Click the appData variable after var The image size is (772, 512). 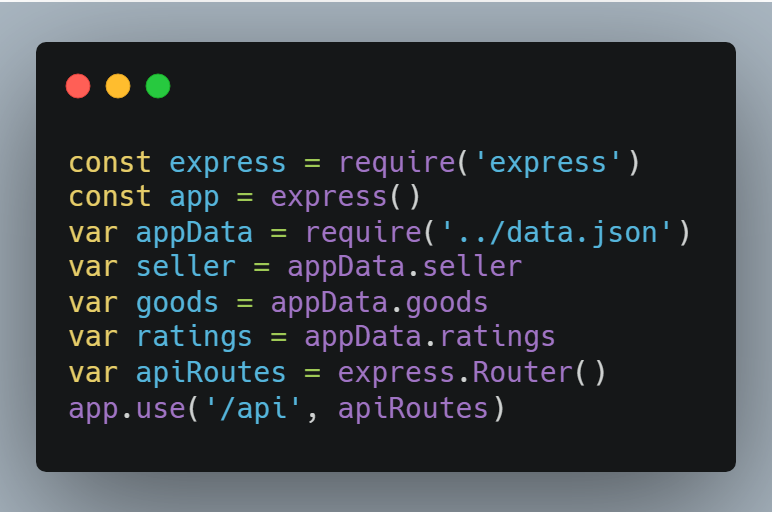pos(194,233)
